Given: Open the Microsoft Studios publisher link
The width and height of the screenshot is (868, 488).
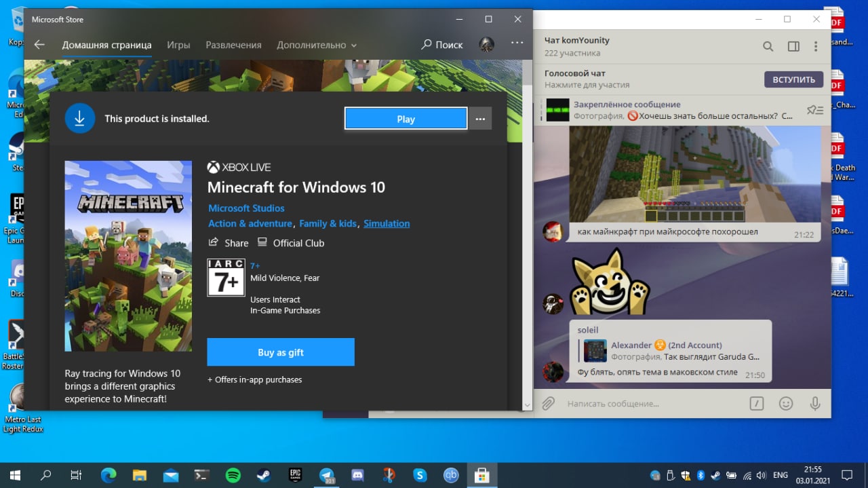Looking at the screenshot, I should [x=246, y=208].
